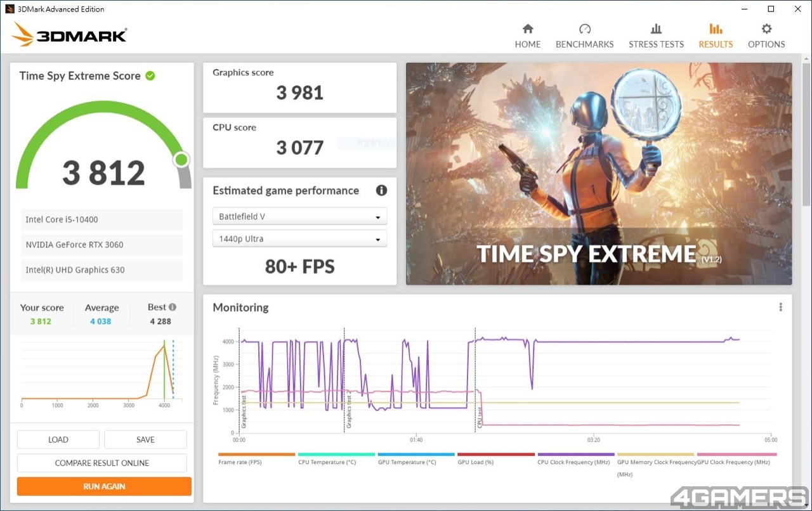Viewport: 812px width, 511px height.
Task: Open the OPTIONS tab
Action: [766, 36]
